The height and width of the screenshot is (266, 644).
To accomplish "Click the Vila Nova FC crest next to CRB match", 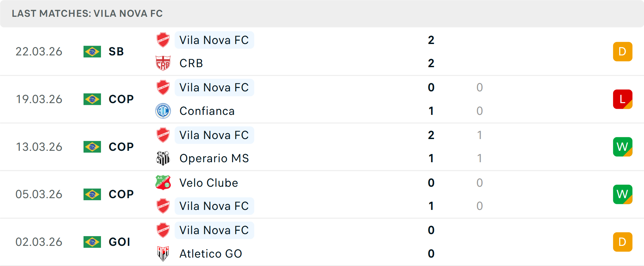I will [x=163, y=40].
